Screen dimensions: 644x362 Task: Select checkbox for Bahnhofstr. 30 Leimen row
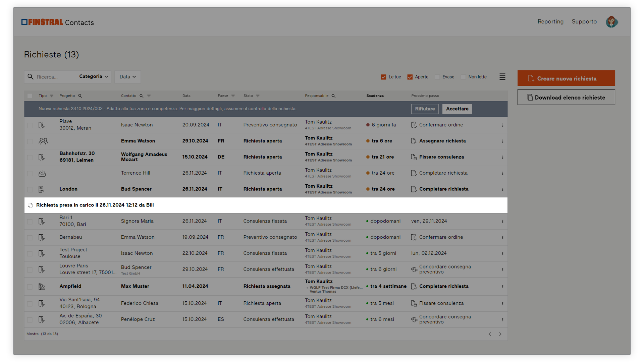[x=30, y=157]
